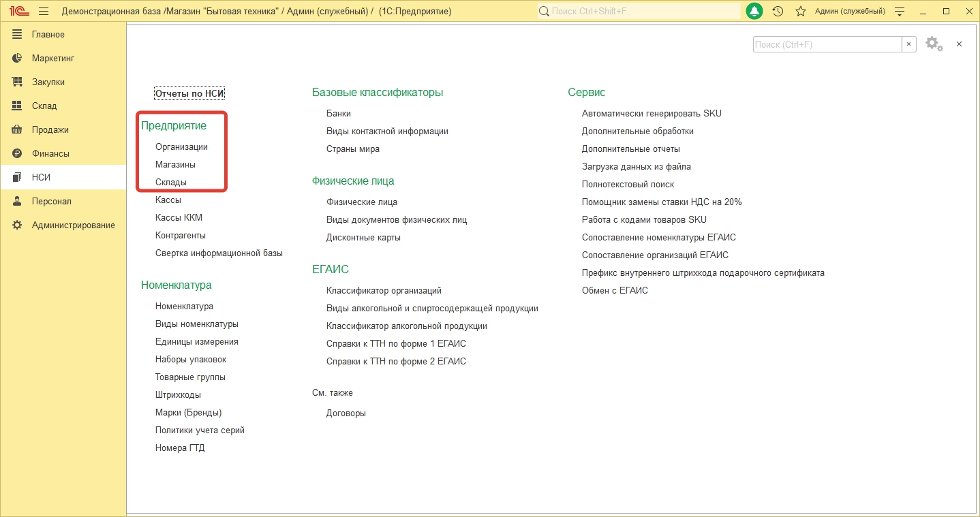Click Финансы coin icon
This screenshot has width=980, height=517.
(x=18, y=154)
